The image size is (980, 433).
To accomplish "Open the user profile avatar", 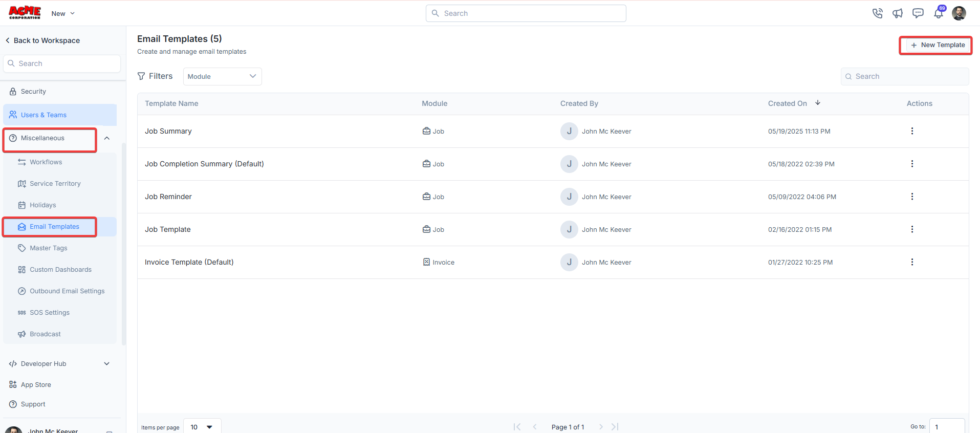I will coord(959,13).
